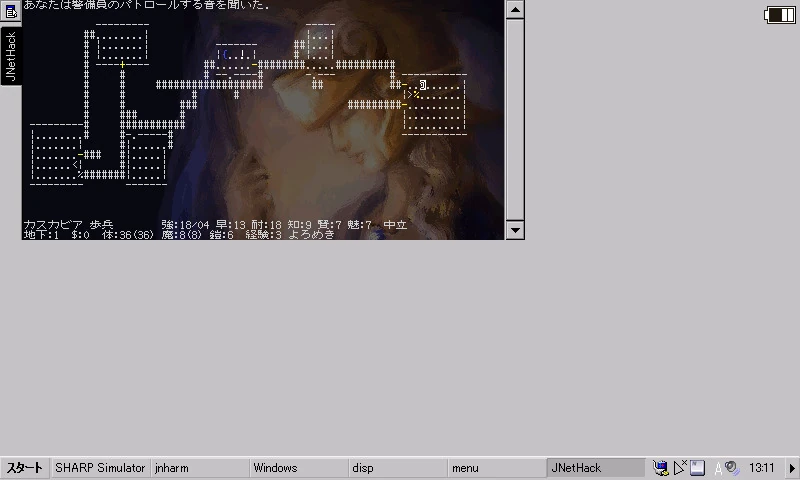Click the downstairs > symbol
Viewport: 800px width, 480px height.
[410, 95]
